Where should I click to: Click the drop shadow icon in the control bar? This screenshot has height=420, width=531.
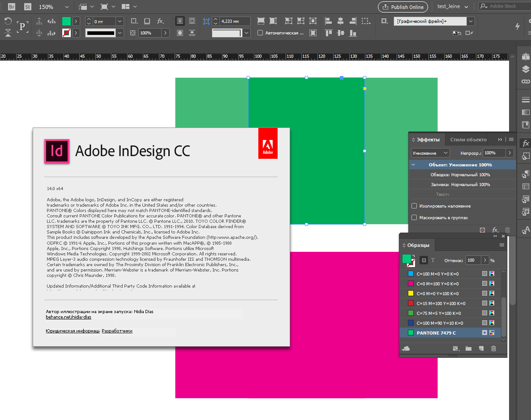(x=147, y=21)
